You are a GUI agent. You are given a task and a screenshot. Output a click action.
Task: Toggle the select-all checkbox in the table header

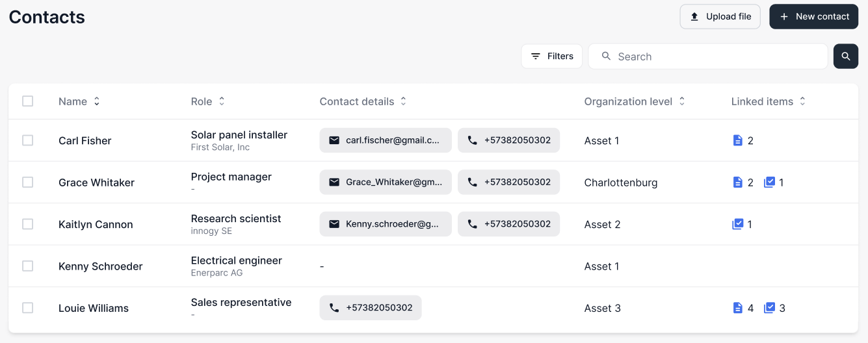tap(27, 101)
